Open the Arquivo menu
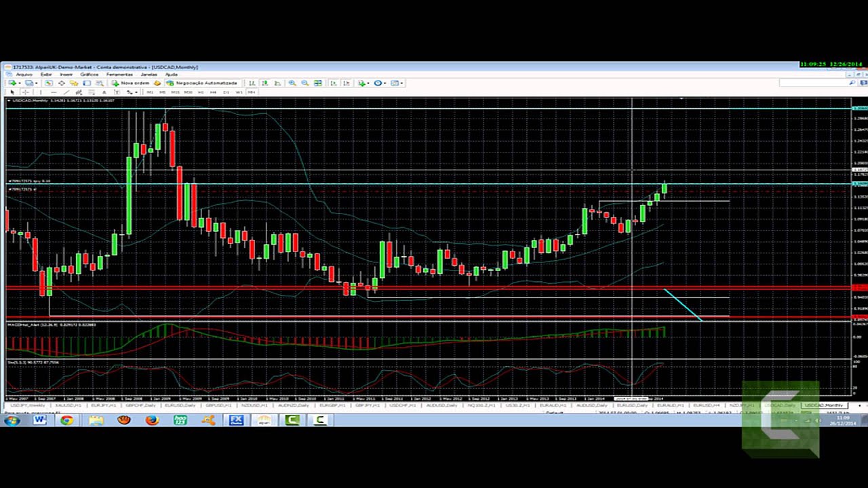Screen dimensions: 868x488 tap(24, 74)
